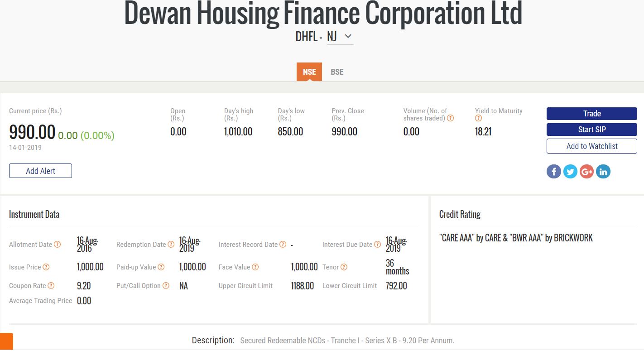This screenshot has height=351, width=644.
Task: Click the Start SIP button
Action: point(591,130)
